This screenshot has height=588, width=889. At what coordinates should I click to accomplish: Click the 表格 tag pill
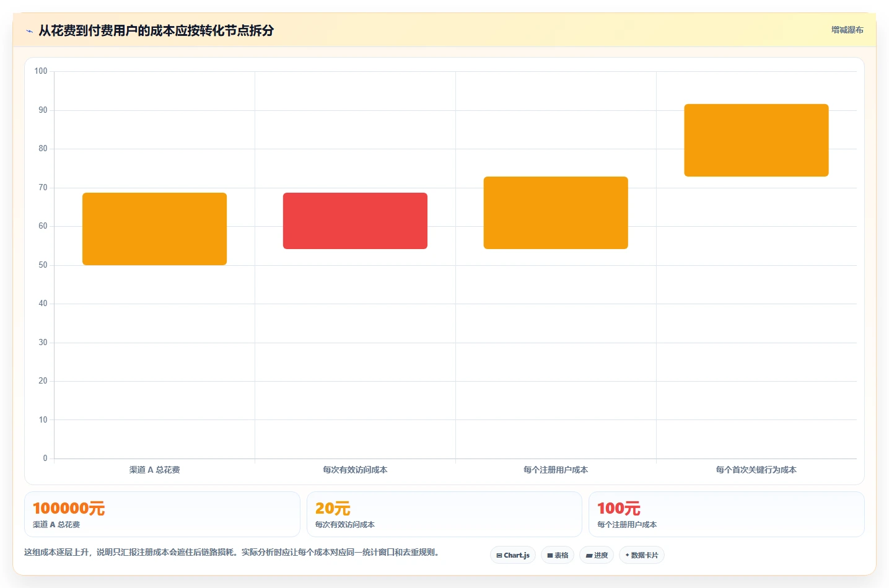click(558, 555)
